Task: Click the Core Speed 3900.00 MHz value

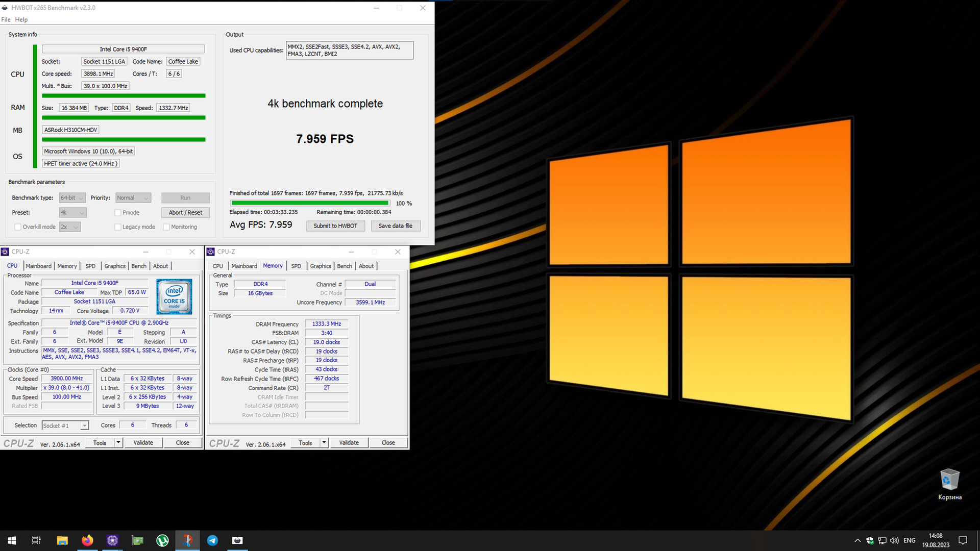Action: (x=67, y=379)
